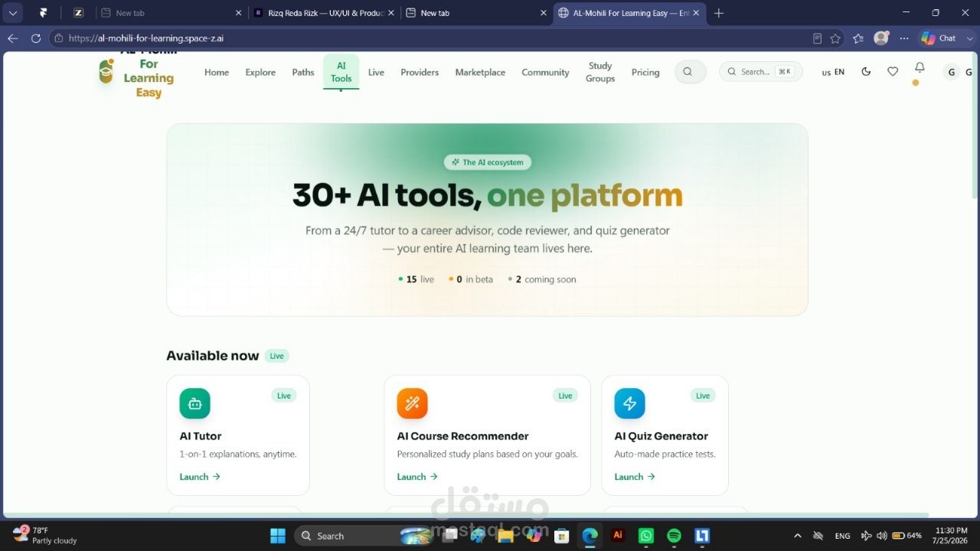Screen dimensions: 980x551
Task: Open the Windows Start menu
Action: coord(278,536)
